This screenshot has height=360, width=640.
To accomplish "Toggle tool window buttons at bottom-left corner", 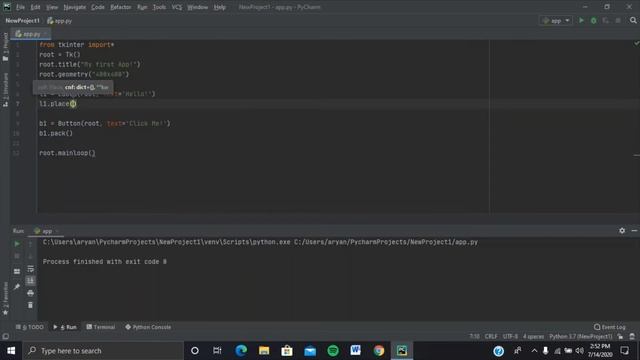I will pyautogui.click(x=5, y=337).
